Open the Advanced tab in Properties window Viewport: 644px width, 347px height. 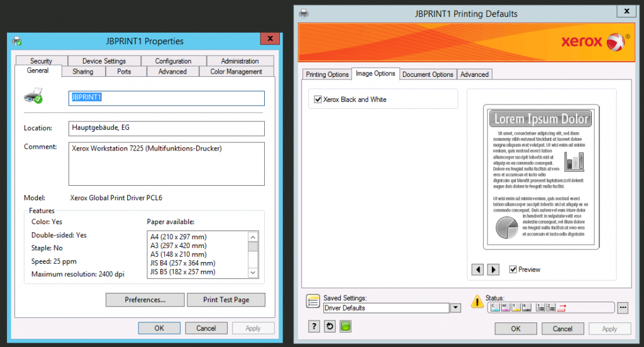[x=172, y=72]
